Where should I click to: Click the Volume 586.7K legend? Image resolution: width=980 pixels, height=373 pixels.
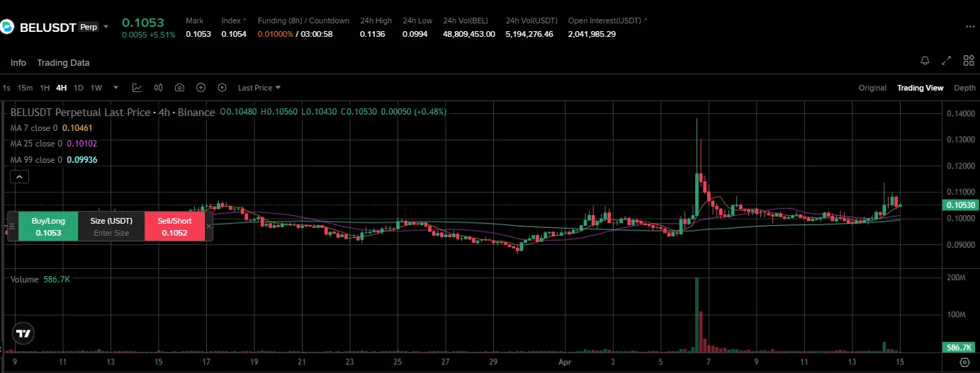pyautogui.click(x=40, y=280)
